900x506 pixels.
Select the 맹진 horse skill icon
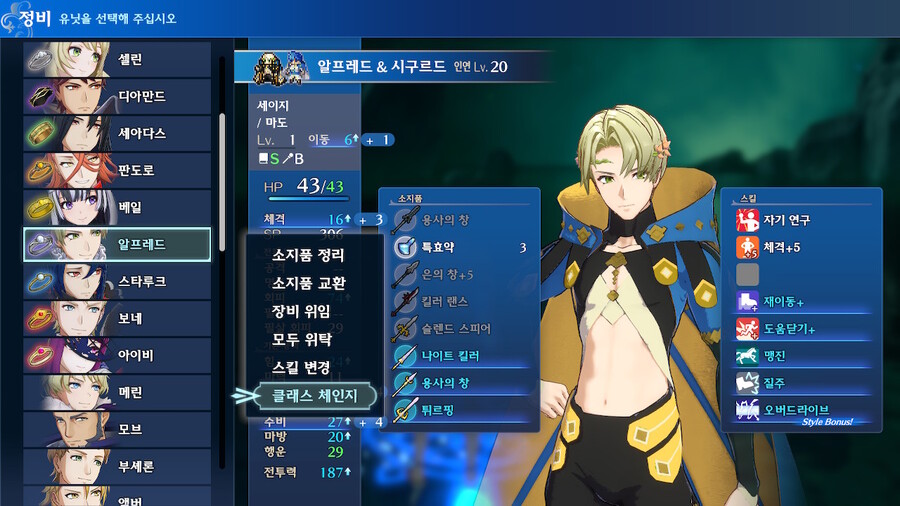(747, 356)
